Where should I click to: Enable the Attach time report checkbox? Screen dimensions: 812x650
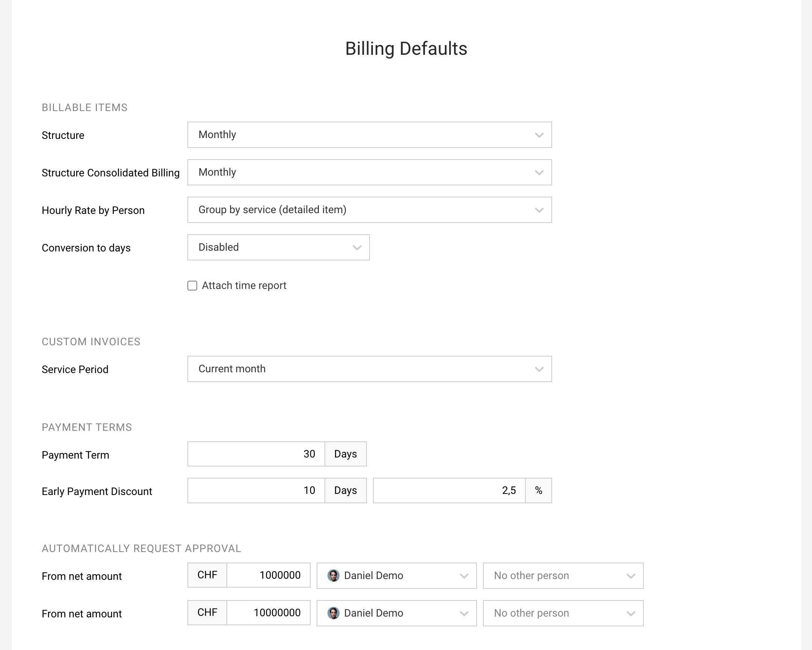pos(192,286)
